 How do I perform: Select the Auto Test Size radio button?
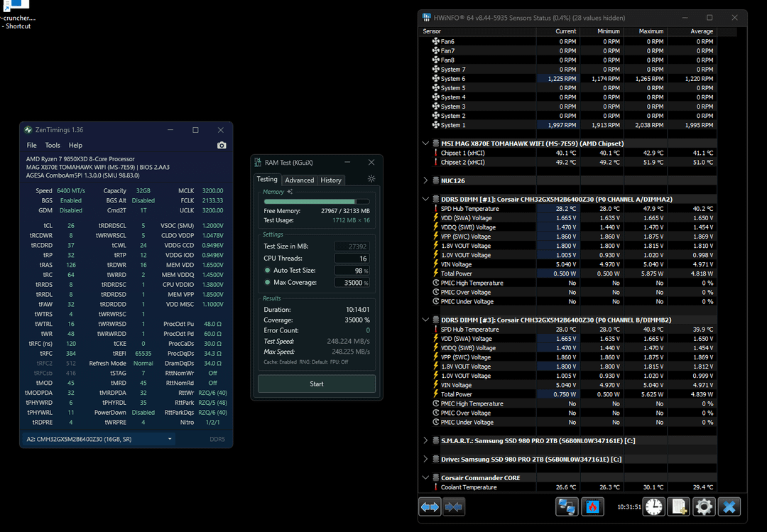click(x=268, y=270)
